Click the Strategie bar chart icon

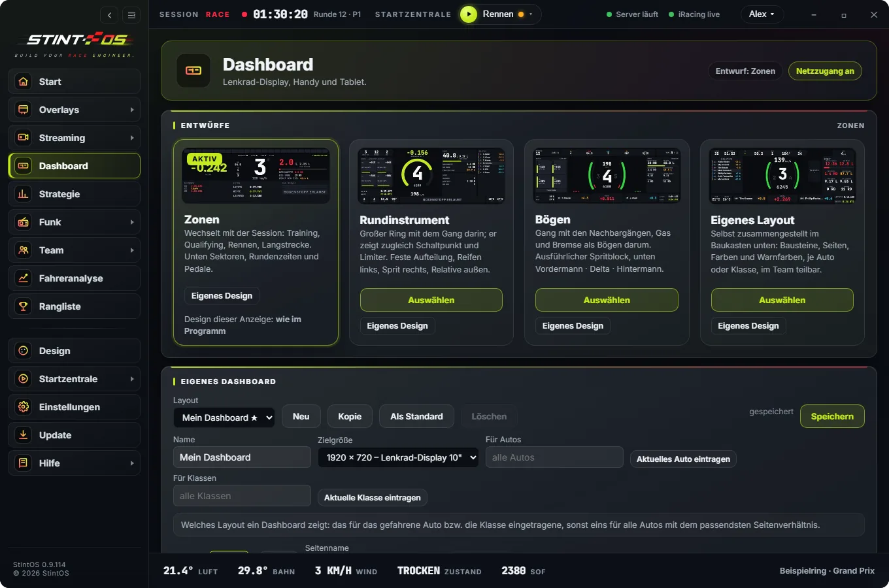[x=24, y=194]
